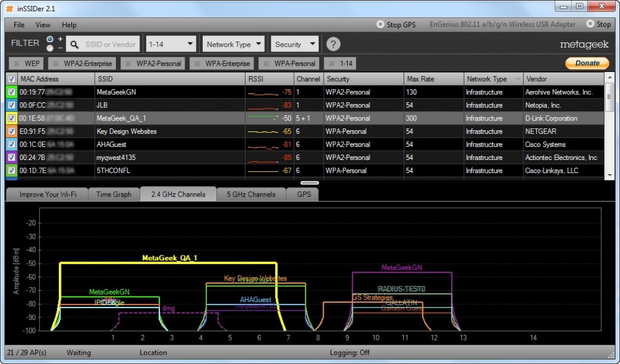Screen dimensions: 620x364
Task: Click the SSID or Vendor search field
Action: pos(110,45)
